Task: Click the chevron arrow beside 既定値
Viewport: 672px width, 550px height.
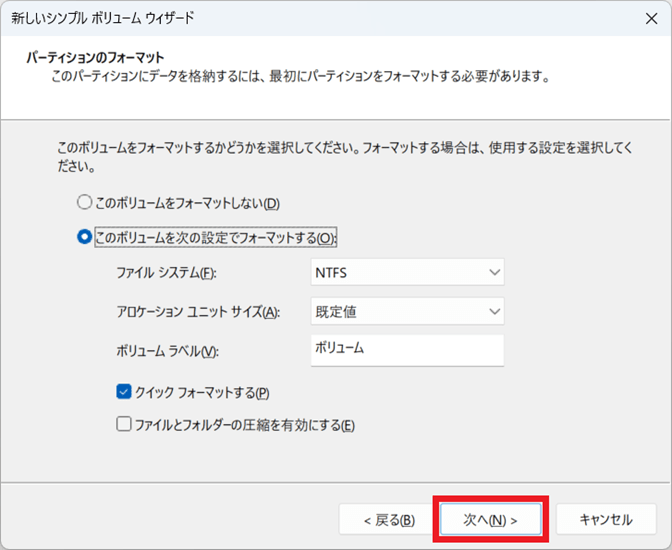Action: [494, 312]
